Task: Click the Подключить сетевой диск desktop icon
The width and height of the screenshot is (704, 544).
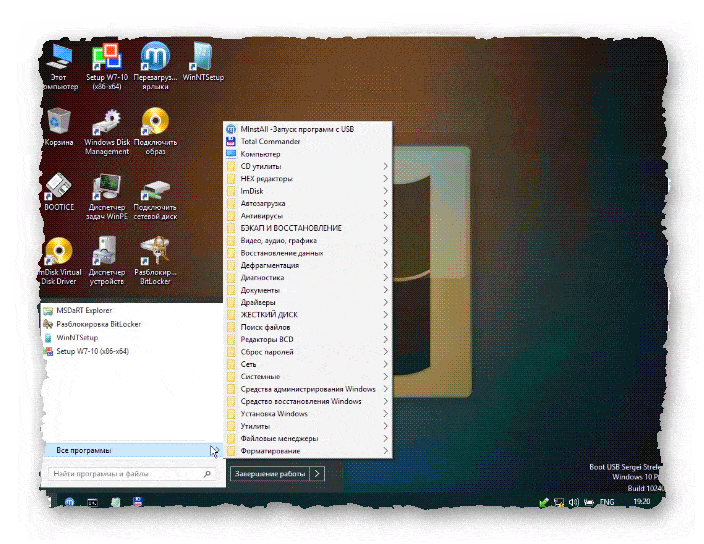Action: [155, 198]
